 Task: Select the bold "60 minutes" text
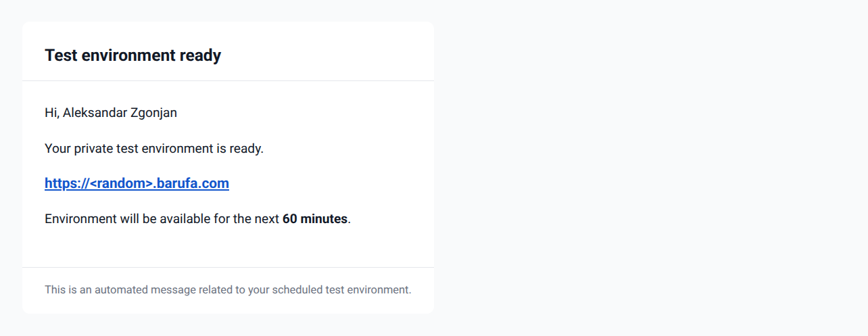coord(314,219)
